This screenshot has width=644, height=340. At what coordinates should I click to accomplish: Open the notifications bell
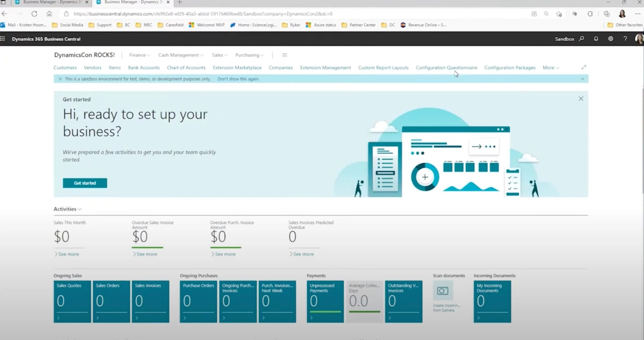click(596, 39)
